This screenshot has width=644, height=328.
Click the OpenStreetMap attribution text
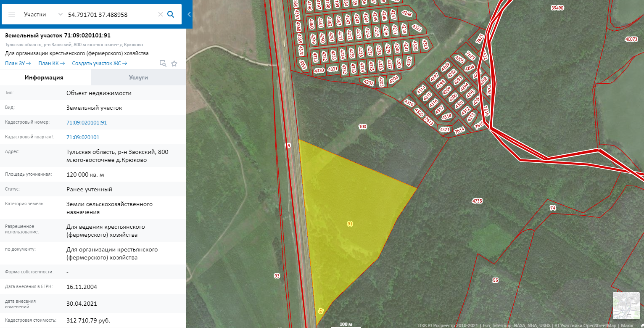(x=586, y=325)
